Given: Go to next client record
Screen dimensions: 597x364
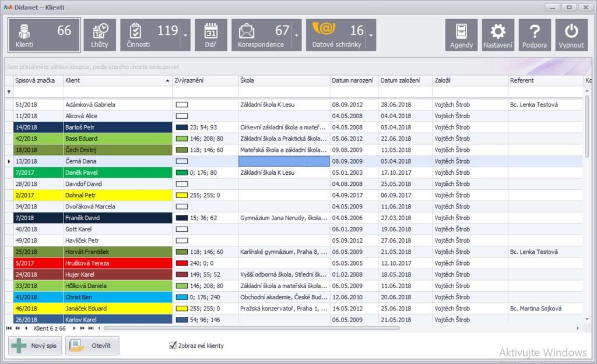Looking at the screenshot, I should 74,328.
